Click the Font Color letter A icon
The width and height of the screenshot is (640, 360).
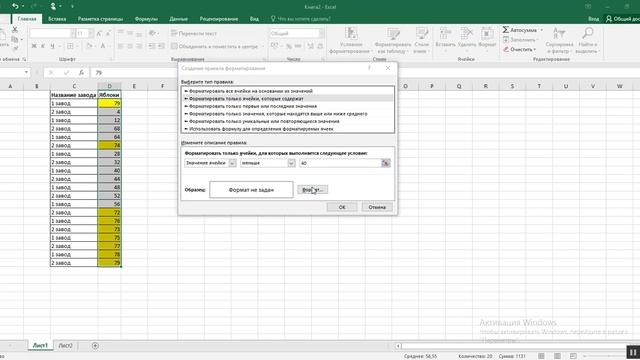tap(103, 46)
